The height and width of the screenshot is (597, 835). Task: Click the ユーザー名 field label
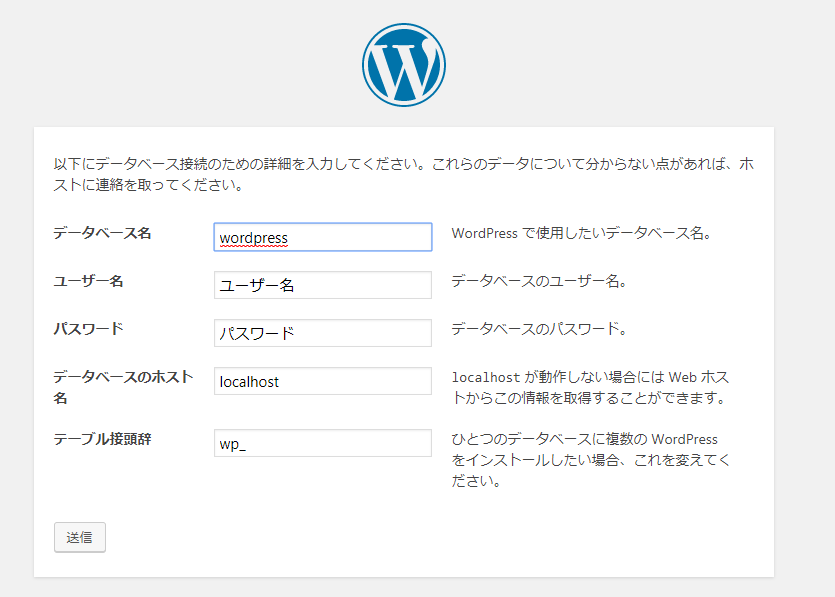[x=88, y=281]
